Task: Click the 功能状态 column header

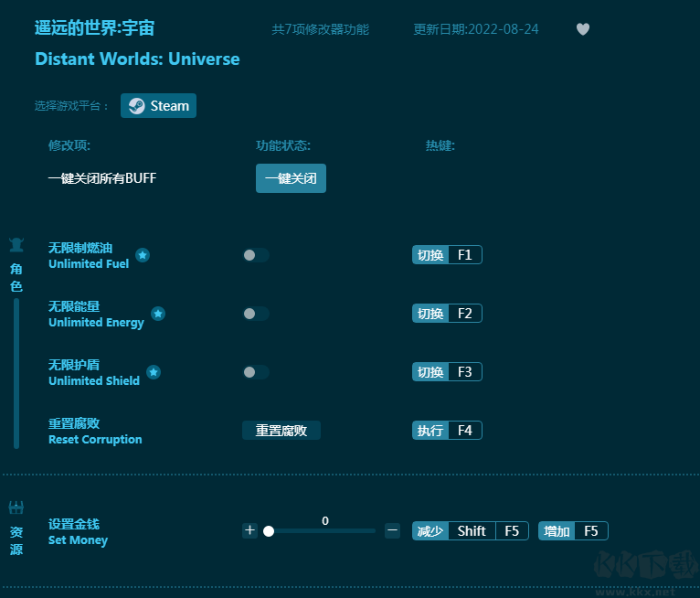Action: click(283, 145)
